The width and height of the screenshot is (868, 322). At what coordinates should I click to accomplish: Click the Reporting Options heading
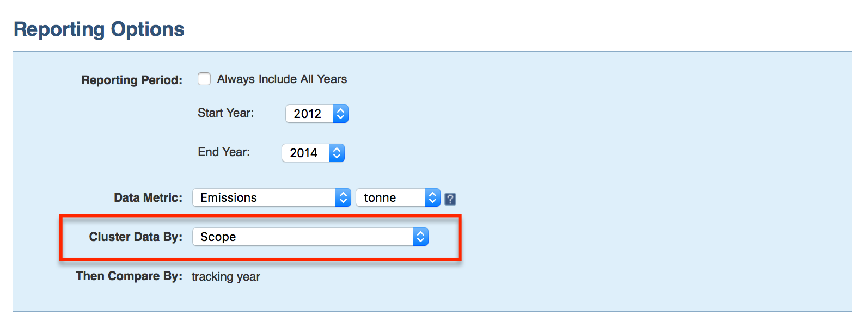99,29
